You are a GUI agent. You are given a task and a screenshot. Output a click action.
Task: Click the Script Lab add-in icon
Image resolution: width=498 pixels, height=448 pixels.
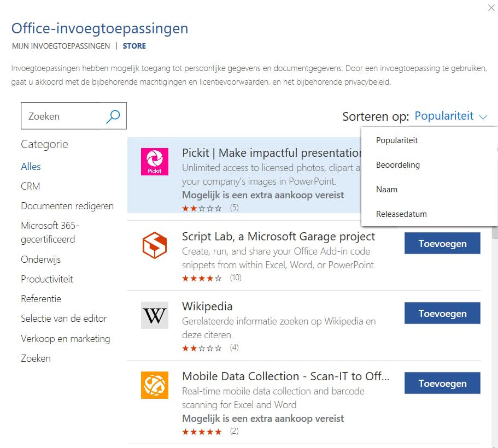(x=155, y=245)
